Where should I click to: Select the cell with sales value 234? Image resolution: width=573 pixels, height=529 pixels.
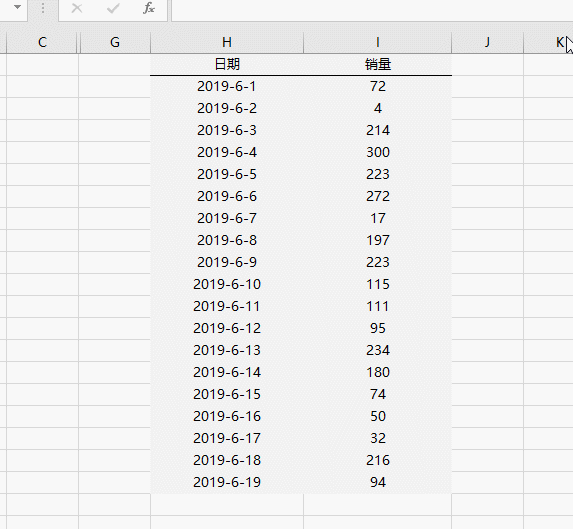377,350
